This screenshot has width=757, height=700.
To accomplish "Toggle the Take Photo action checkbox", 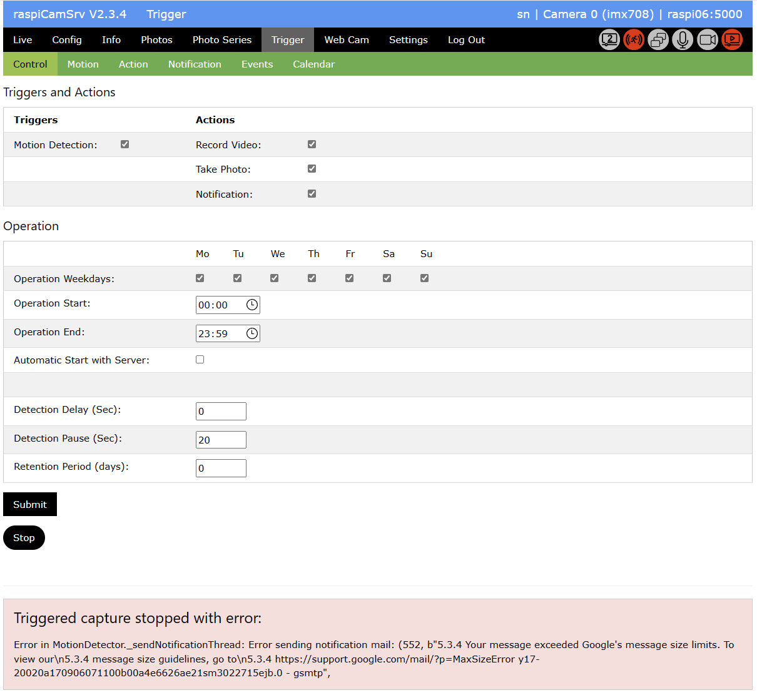I will tap(312, 169).
